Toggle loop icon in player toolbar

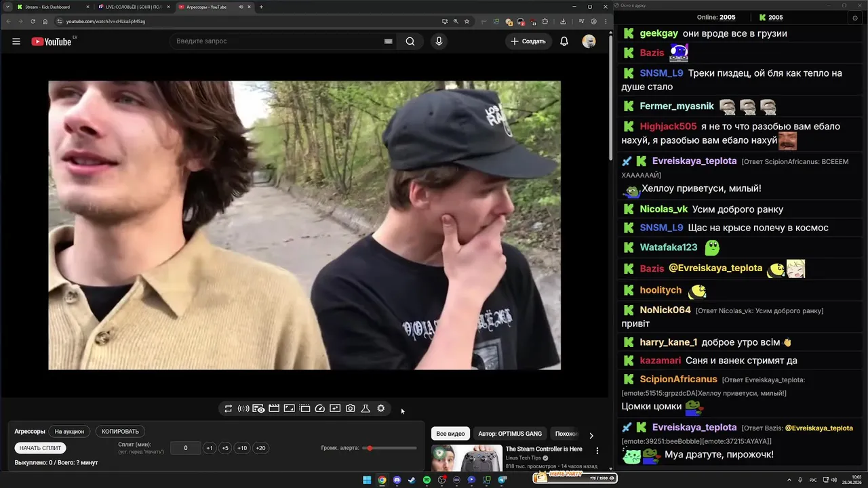click(x=229, y=409)
